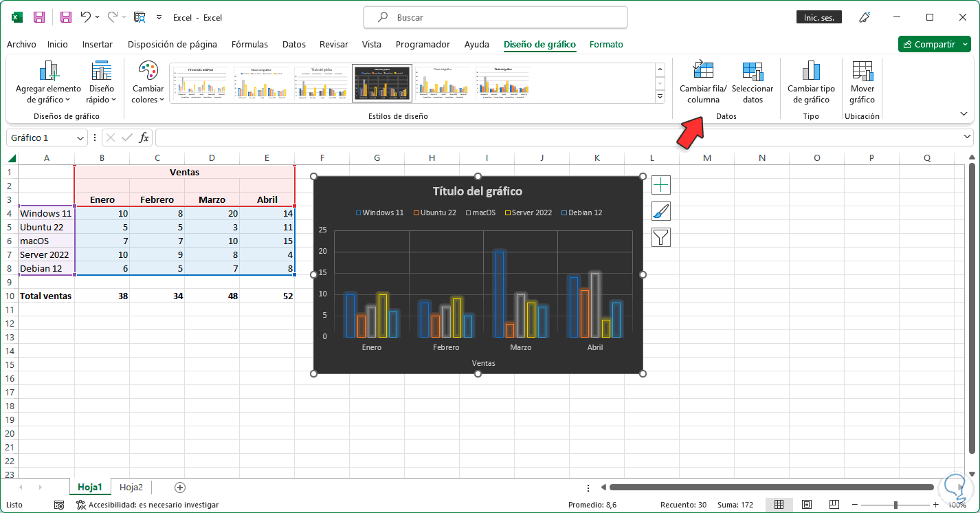Open Customize Quick Access Toolbar menu
Viewport: 980px width, 513px height.
159,17
